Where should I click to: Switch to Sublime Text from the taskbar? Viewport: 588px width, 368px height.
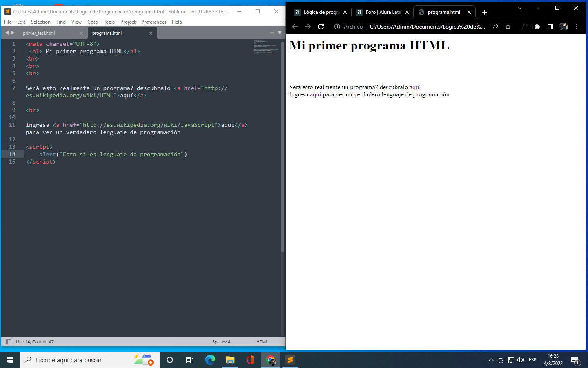[x=290, y=360]
